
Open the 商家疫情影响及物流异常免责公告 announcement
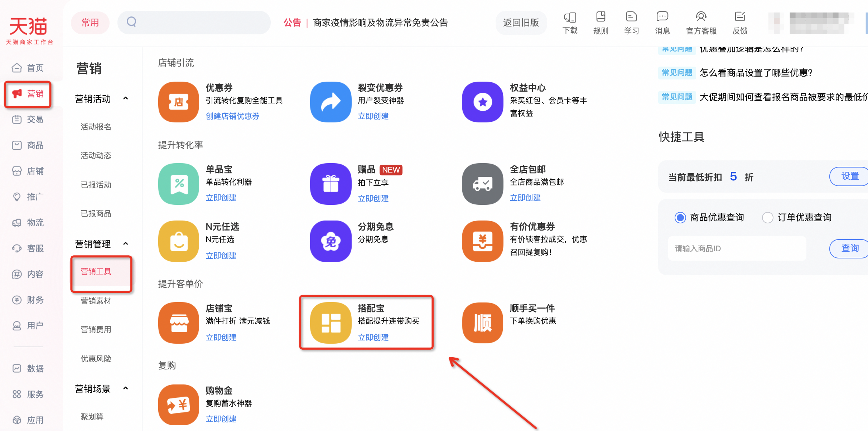pos(380,23)
